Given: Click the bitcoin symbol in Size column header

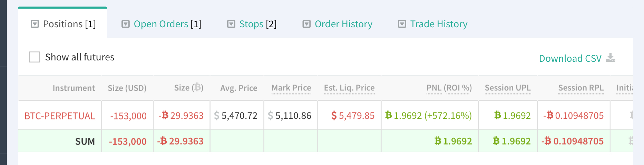Looking at the screenshot, I should pyautogui.click(x=198, y=87).
